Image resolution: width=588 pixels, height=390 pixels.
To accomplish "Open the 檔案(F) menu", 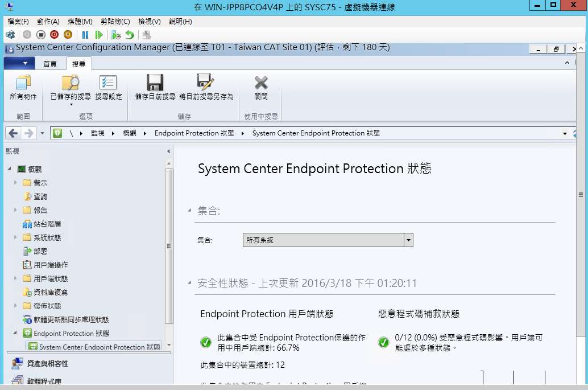I will (x=18, y=22).
